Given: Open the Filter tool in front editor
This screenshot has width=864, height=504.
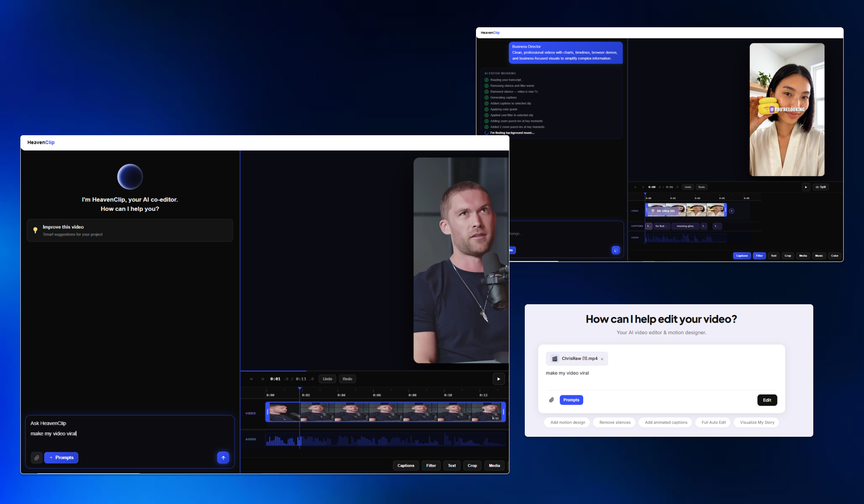Looking at the screenshot, I should coord(431,466).
